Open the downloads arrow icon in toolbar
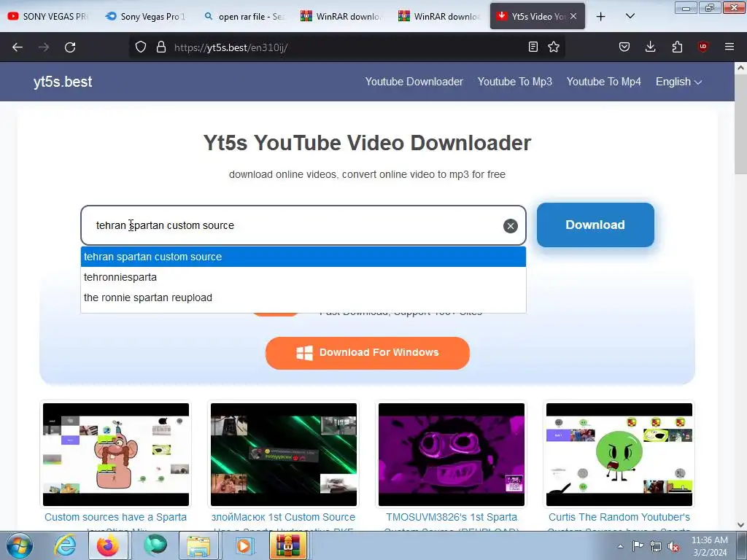Viewport: 747px width, 560px height. tap(650, 47)
